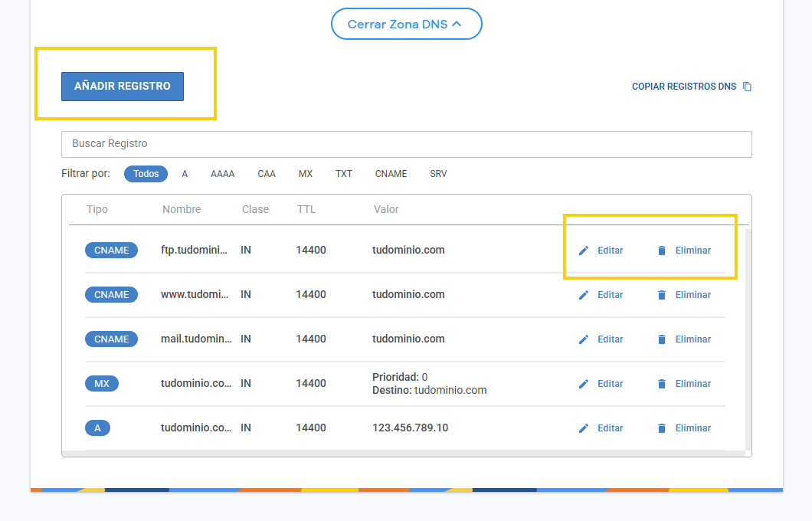Screen dimensions: 812x521
Task: Click the pencil icon in the A record row
Action: point(584,429)
